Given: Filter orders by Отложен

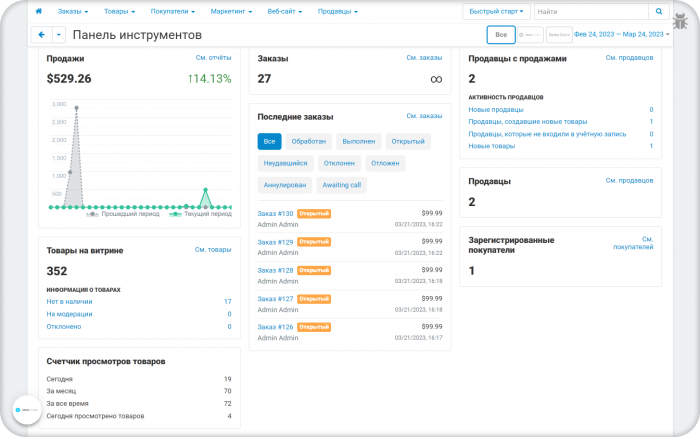Looking at the screenshot, I should 385,163.
